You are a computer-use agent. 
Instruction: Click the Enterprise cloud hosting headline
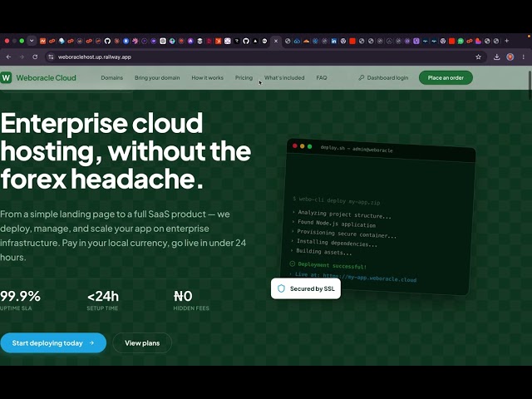click(x=126, y=151)
